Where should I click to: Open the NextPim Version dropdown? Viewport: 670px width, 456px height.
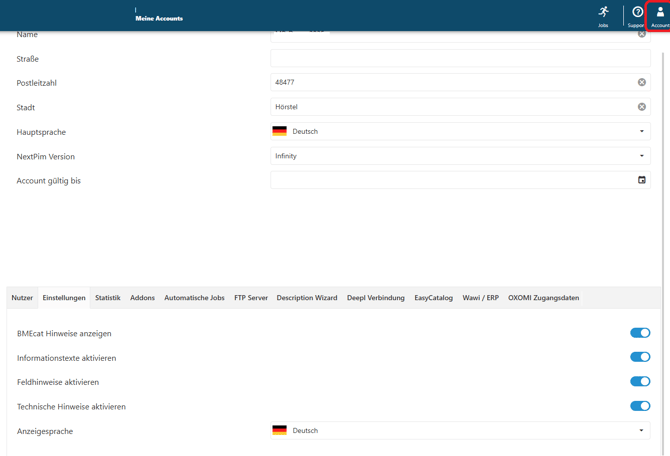point(642,156)
